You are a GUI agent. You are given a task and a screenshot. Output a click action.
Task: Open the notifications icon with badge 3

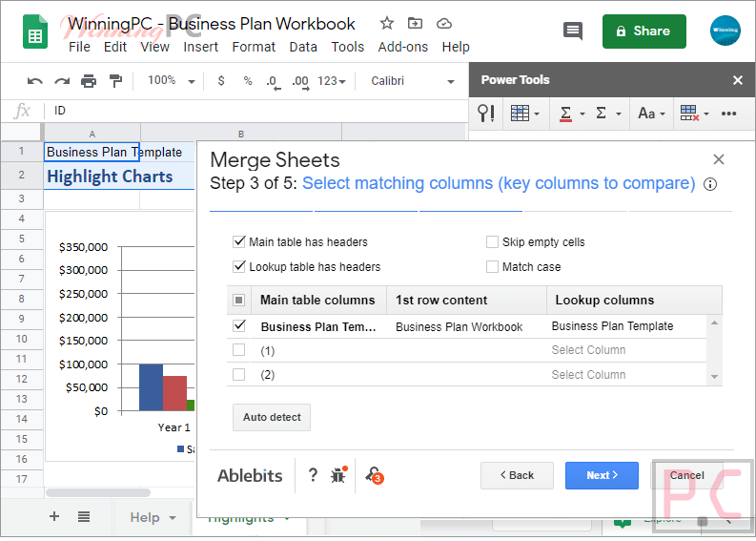(x=375, y=475)
